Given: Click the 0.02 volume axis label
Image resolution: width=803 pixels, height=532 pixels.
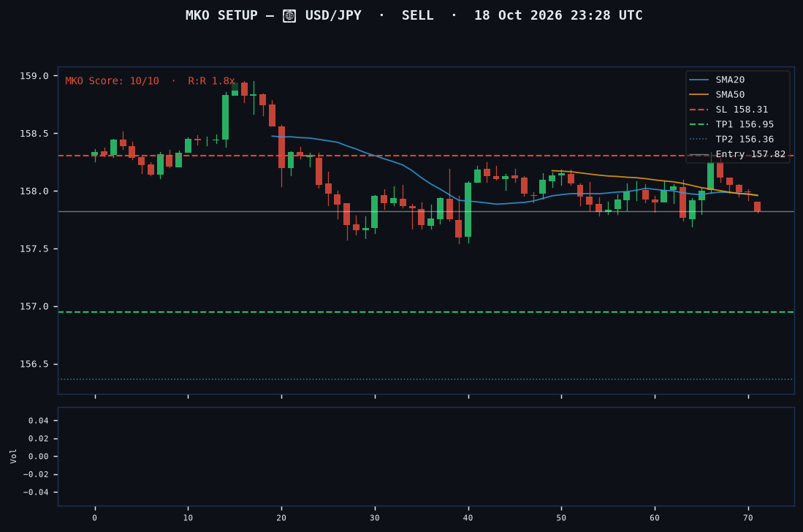Looking at the screenshot, I should point(39,438).
